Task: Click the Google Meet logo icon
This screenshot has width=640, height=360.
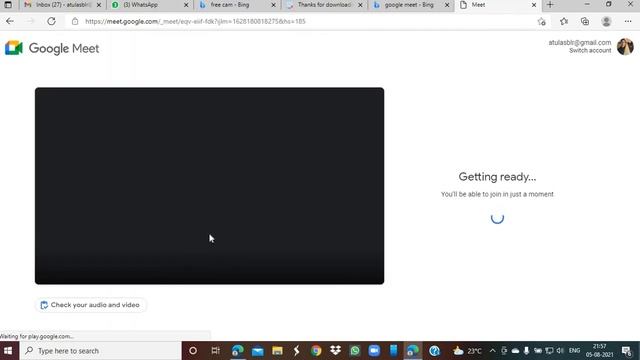Action: (x=13, y=48)
